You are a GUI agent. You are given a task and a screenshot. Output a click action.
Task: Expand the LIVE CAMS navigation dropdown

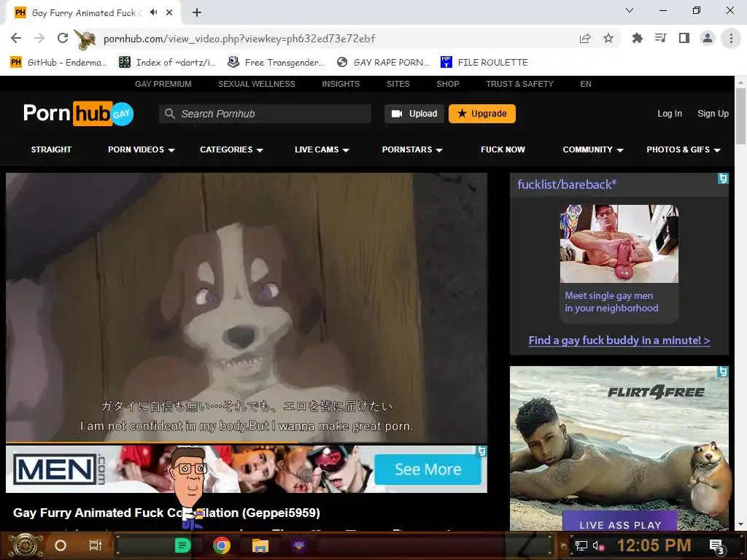(322, 149)
